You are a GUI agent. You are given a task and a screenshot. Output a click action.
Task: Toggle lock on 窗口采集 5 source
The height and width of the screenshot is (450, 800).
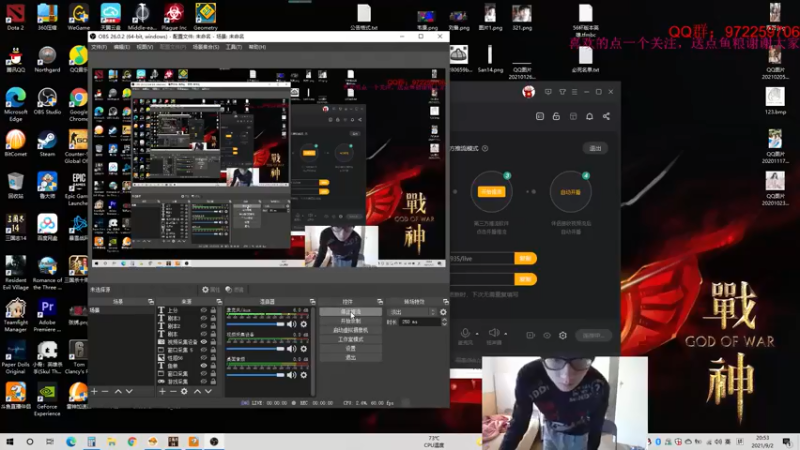pos(213,350)
